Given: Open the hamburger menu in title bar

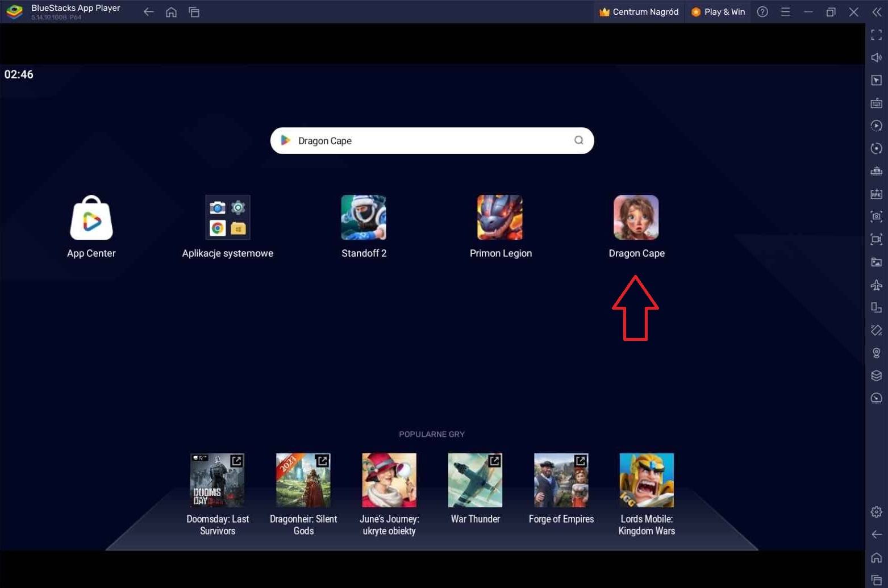Looking at the screenshot, I should tap(785, 12).
